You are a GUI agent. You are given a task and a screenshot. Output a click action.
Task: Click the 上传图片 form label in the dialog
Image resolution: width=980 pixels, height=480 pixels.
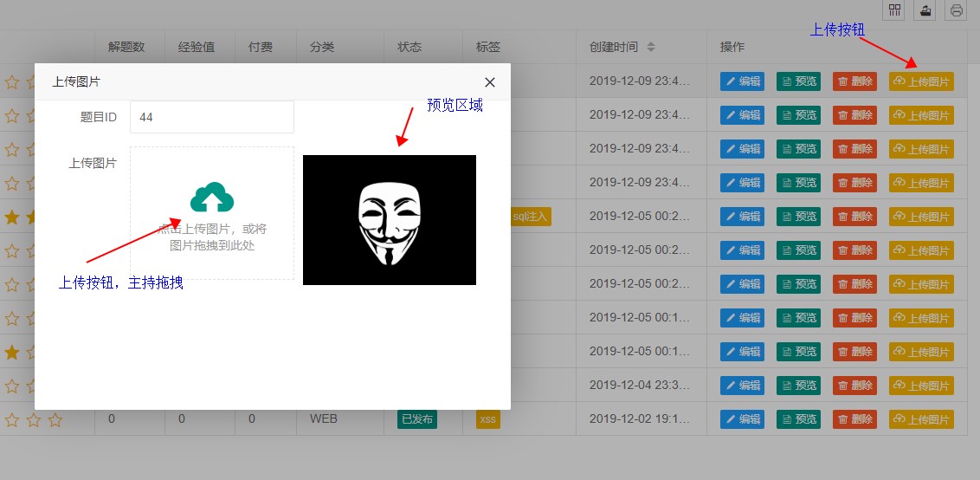(93, 164)
